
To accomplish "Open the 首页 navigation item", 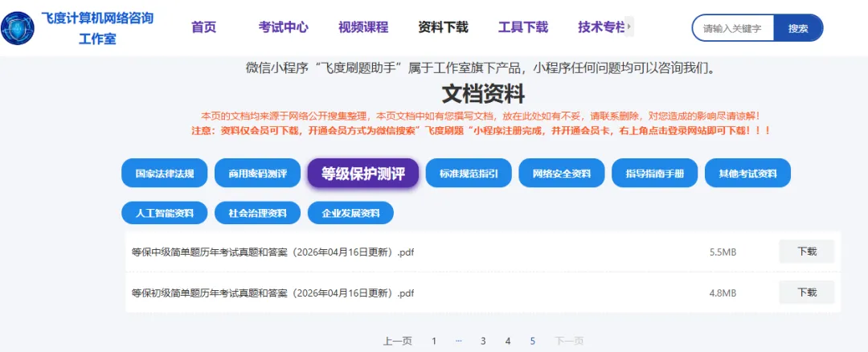I will tap(203, 27).
